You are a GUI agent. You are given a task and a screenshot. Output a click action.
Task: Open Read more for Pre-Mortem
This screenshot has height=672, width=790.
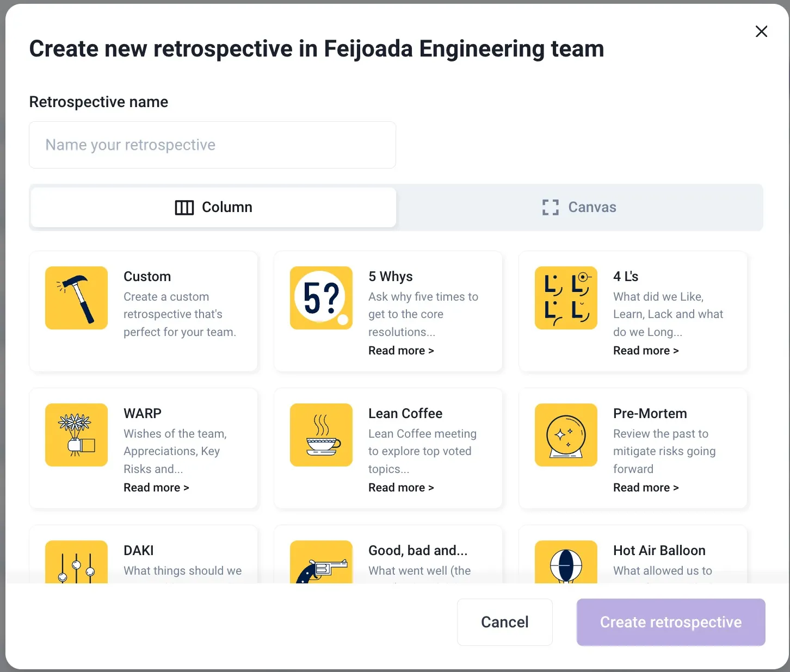click(646, 488)
